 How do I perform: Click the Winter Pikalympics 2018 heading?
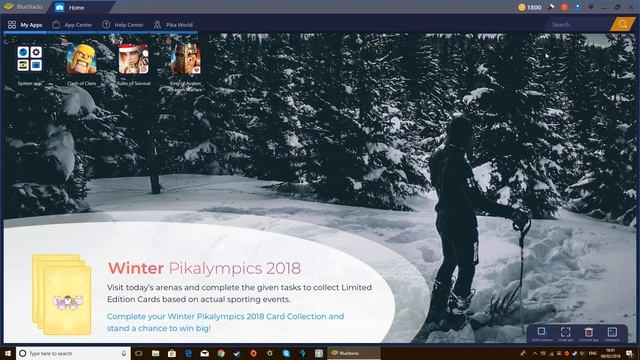(x=204, y=268)
